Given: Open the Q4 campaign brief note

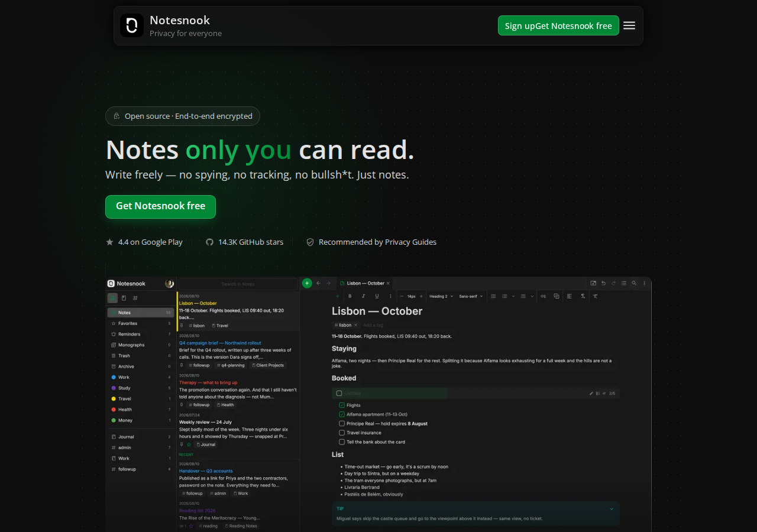Looking at the screenshot, I should [238, 350].
